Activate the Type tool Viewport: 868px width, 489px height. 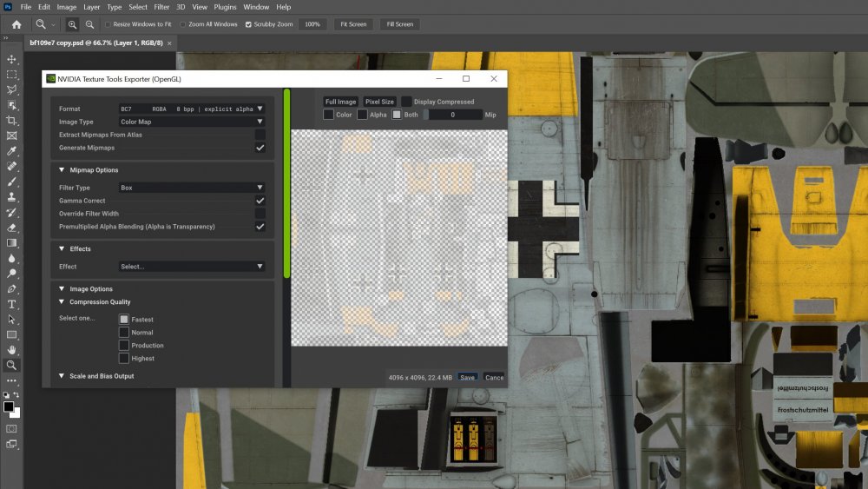click(x=12, y=304)
